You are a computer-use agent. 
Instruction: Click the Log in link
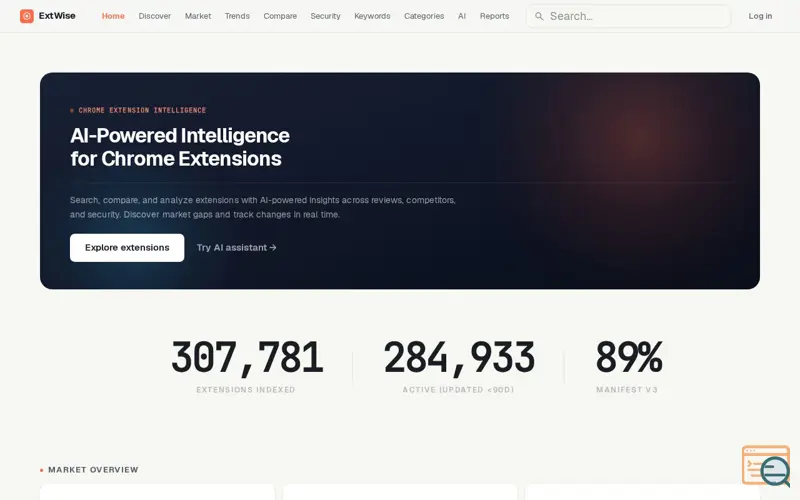(x=760, y=16)
